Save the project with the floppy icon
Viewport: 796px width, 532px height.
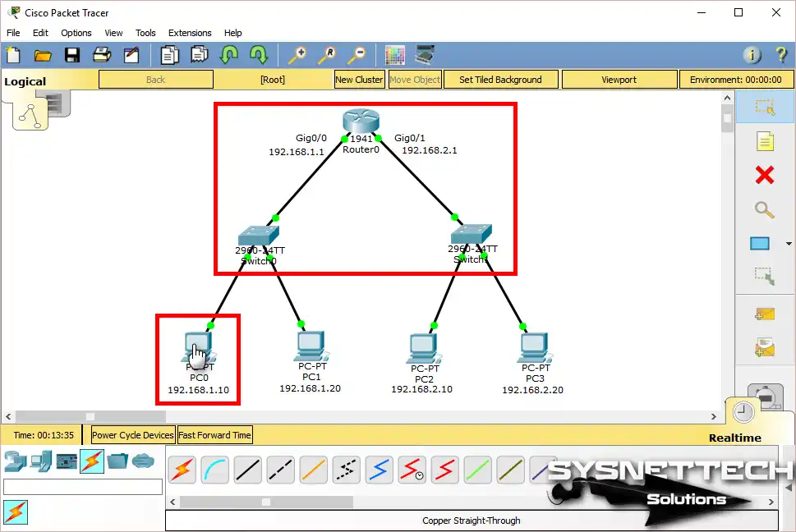point(72,55)
